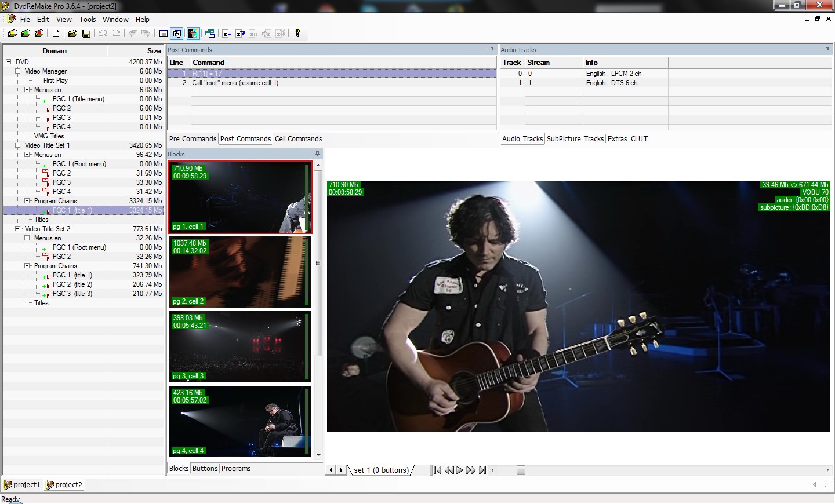The height and width of the screenshot is (504, 835).
Task: Open the View menu
Action: click(64, 19)
